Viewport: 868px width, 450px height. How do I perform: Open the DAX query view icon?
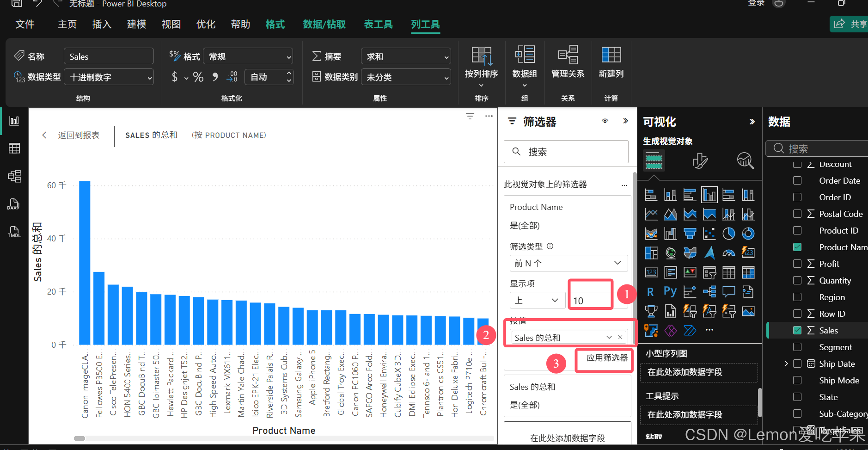[x=14, y=204]
